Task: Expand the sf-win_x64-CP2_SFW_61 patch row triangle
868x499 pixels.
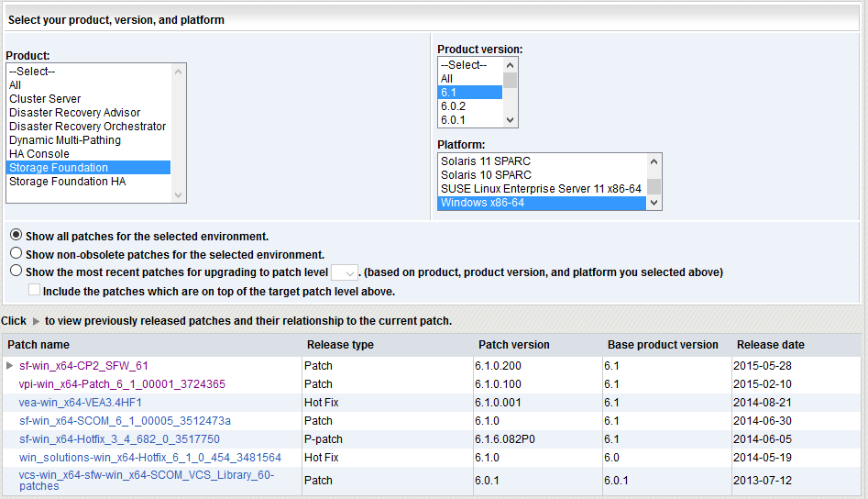Action: [x=10, y=366]
